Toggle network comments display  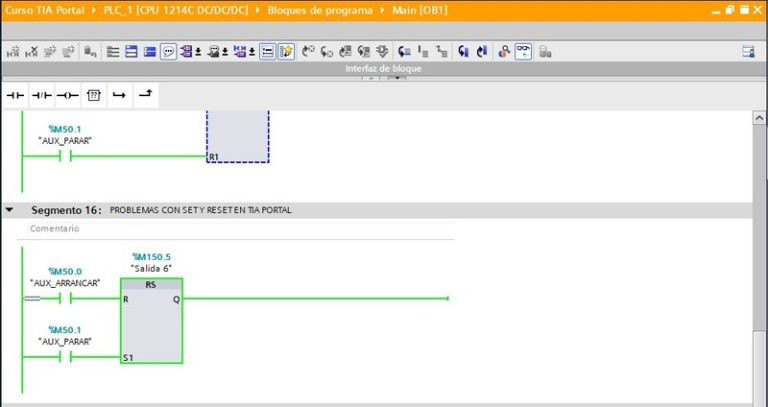point(267,51)
